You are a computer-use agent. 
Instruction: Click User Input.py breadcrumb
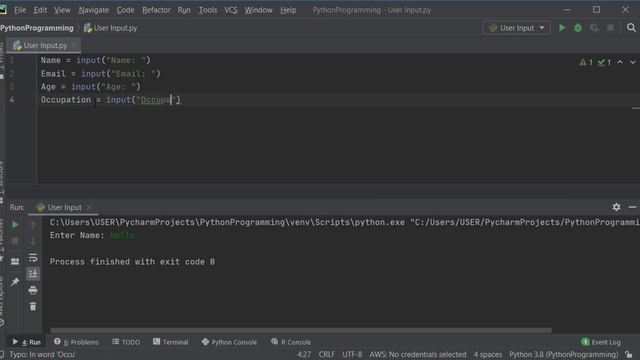[111, 28]
